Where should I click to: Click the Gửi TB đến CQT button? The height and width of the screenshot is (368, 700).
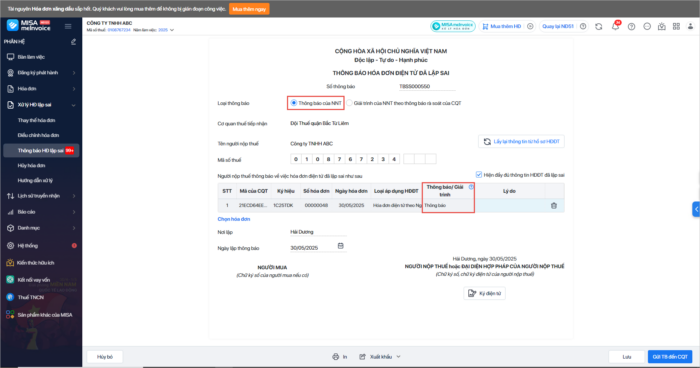coord(670,357)
